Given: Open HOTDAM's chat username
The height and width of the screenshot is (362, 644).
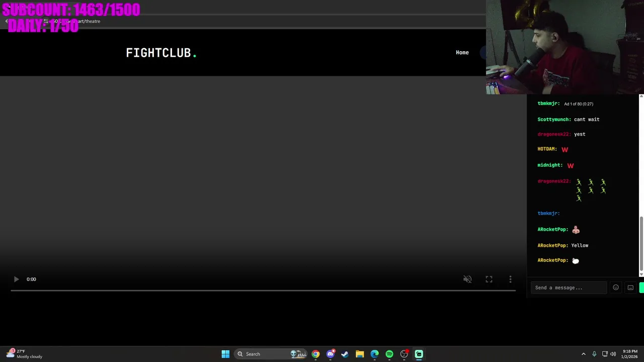Looking at the screenshot, I should [547, 149].
